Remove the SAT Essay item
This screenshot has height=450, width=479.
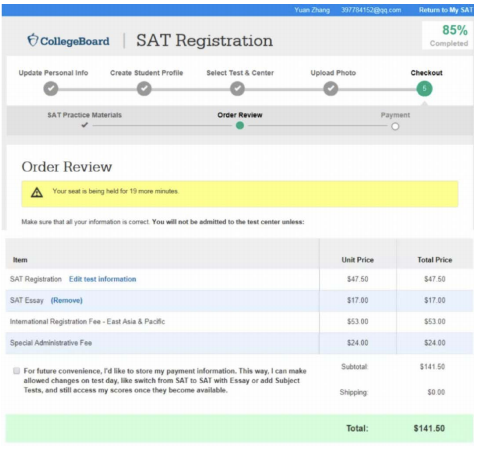(x=66, y=300)
